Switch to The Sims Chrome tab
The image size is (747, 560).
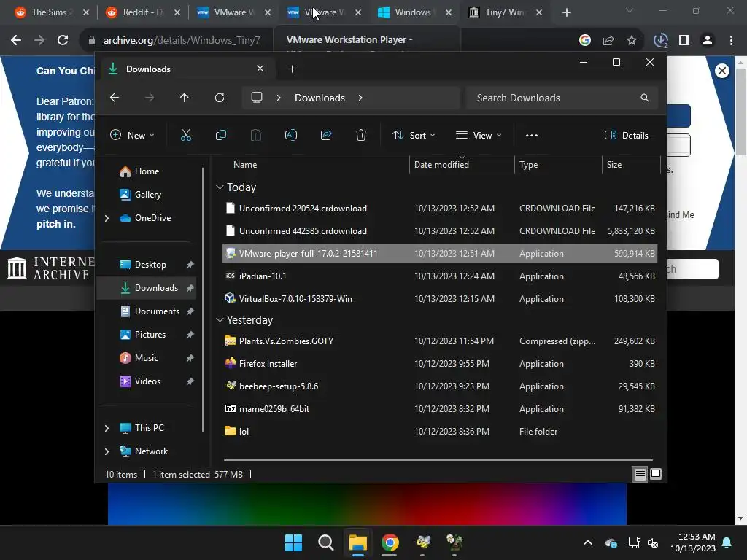(x=51, y=12)
